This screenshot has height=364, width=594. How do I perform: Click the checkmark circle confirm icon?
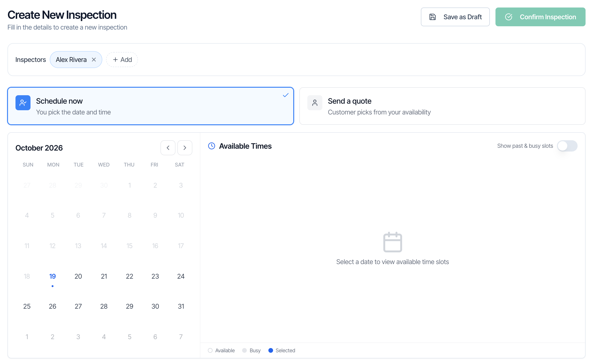point(508,17)
